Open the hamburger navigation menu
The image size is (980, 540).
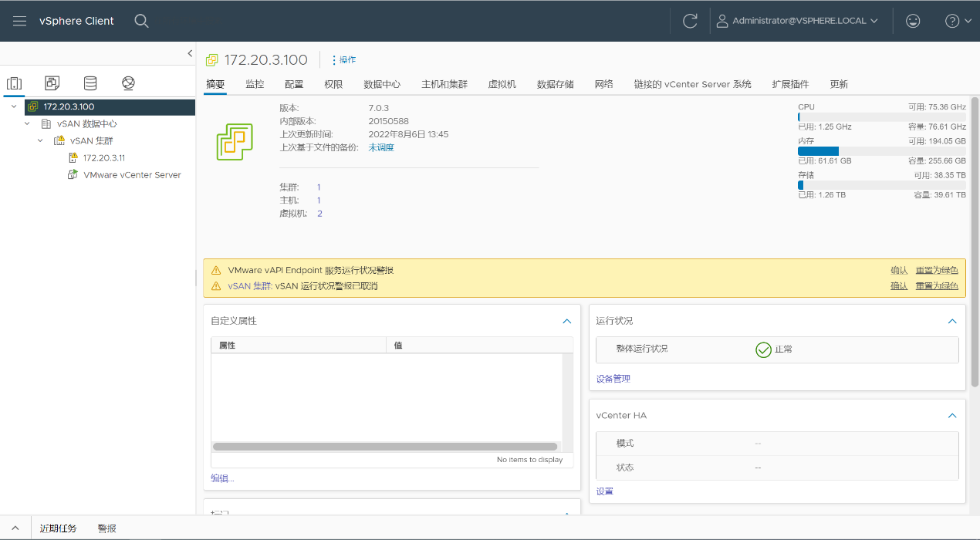pyautogui.click(x=20, y=21)
